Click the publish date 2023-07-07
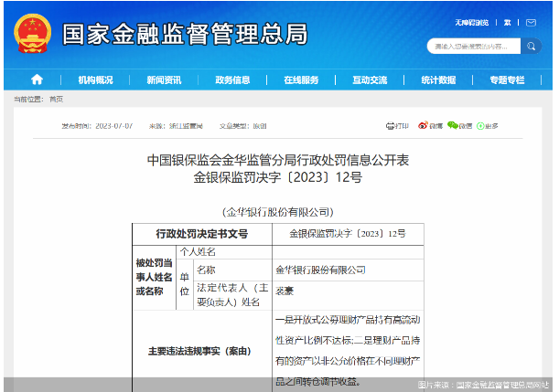 pos(114,126)
